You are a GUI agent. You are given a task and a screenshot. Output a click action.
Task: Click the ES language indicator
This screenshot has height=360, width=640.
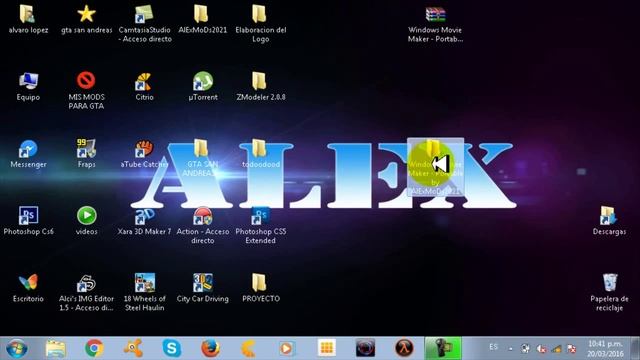point(493,347)
